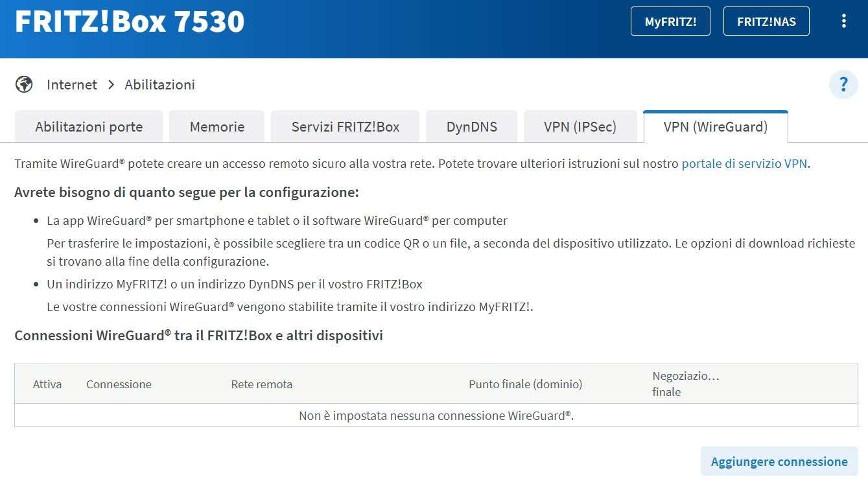Click the Abilitazioni breadcrumb item
Image resolution: width=868 pixels, height=488 pixels.
coord(159,85)
